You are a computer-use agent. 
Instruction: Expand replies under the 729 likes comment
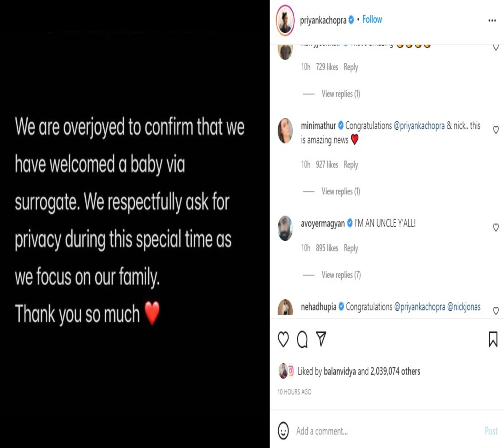341,94
